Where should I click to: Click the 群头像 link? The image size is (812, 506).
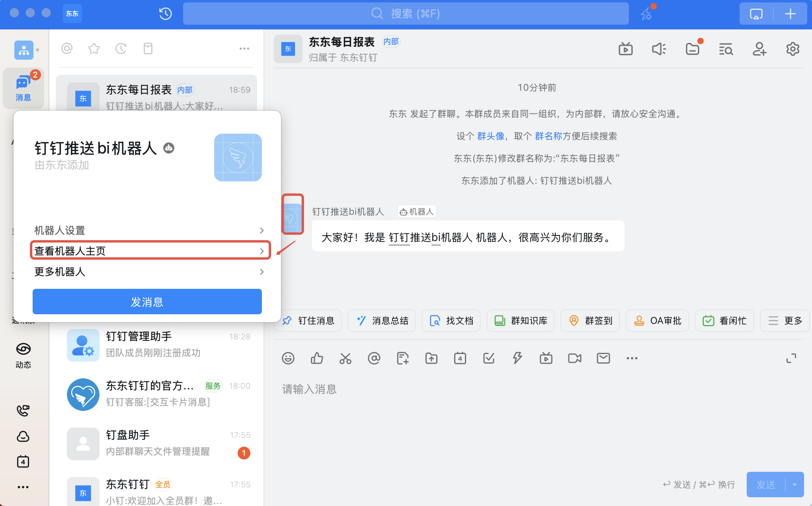coord(491,136)
